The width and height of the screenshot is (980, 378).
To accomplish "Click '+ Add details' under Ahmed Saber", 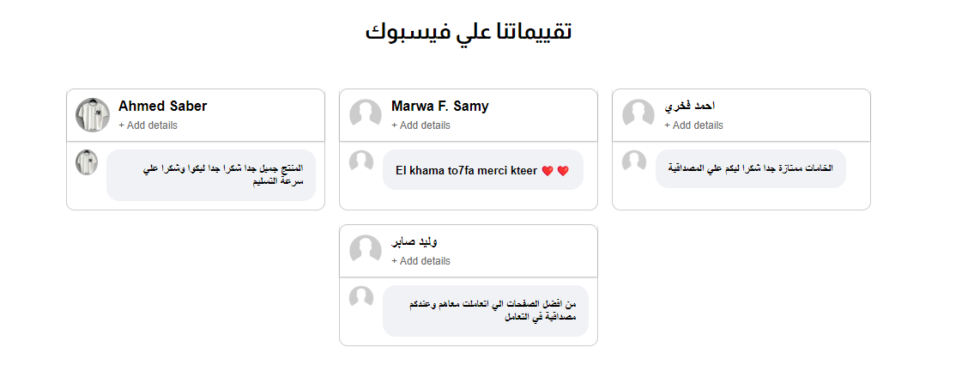I will (148, 125).
